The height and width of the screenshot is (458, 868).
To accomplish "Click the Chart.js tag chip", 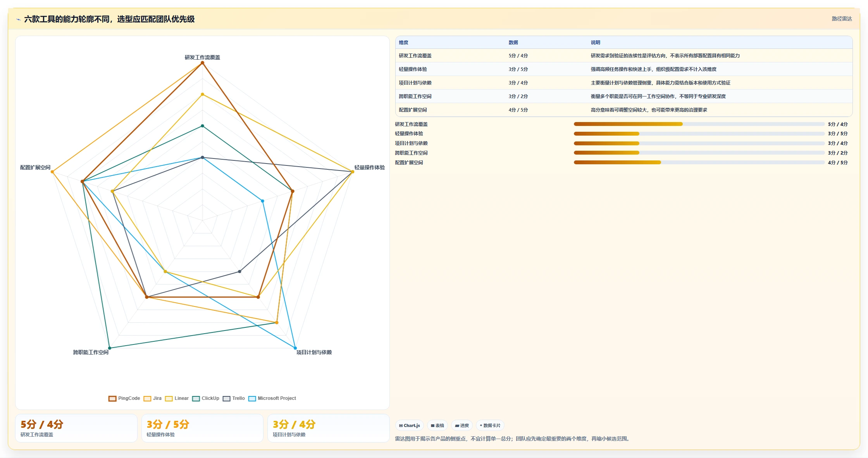I will tap(410, 425).
